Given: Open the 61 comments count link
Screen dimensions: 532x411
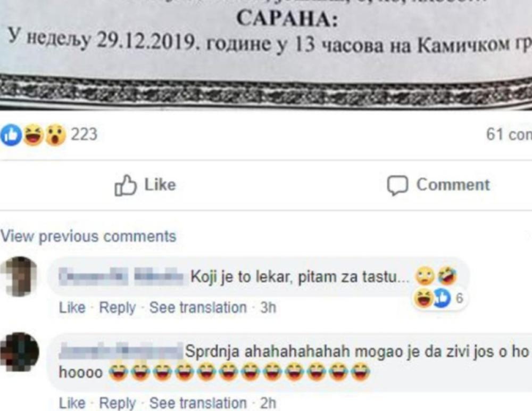Looking at the screenshot, I should pos(509,135).
